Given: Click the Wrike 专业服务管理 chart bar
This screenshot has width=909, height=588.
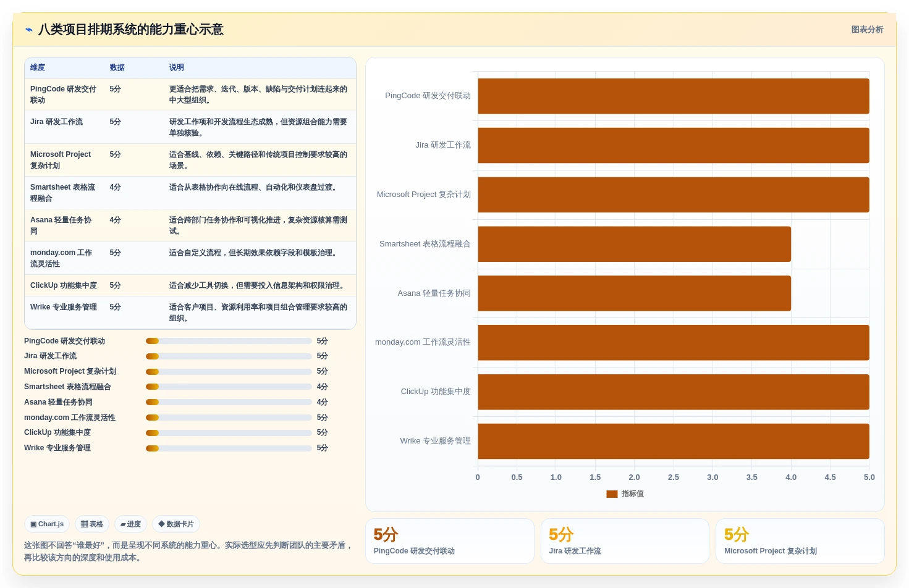Looking at the screenshot, I should 674,441.
